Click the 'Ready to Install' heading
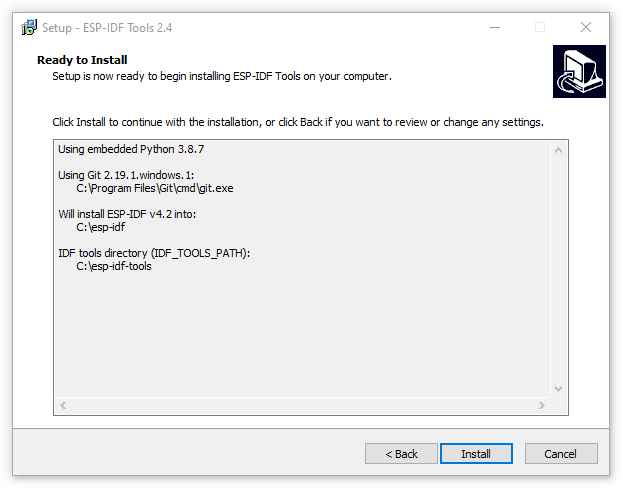 (x=82, y=60)
